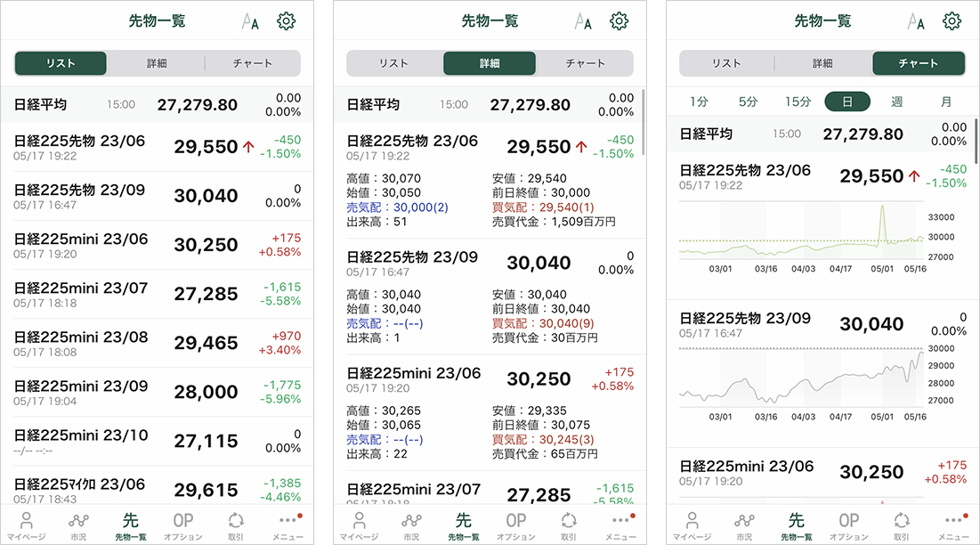Screen dimensions: 980x545
Task: Switch to リスト tab in middle screen
Action: [393, 63]
